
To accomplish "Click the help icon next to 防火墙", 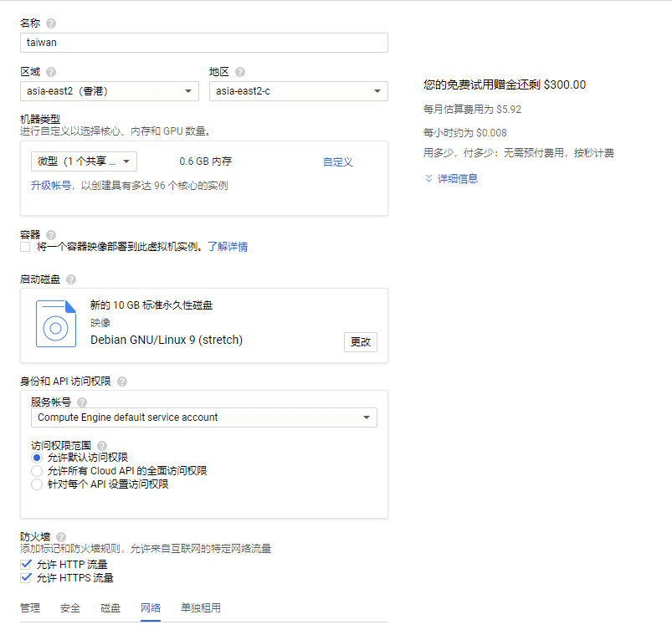I will click(61, 537).
